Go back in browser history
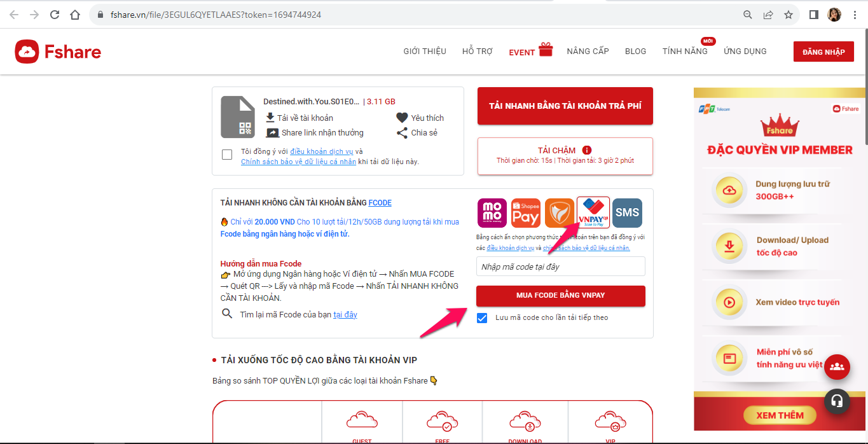 [x=14, y=15]
